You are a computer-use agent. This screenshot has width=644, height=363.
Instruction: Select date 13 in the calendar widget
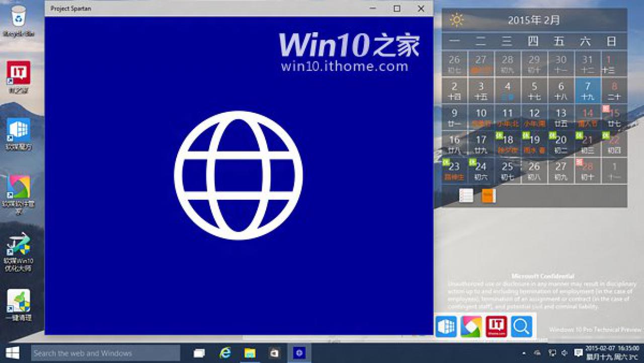click(x=561, y=117)
